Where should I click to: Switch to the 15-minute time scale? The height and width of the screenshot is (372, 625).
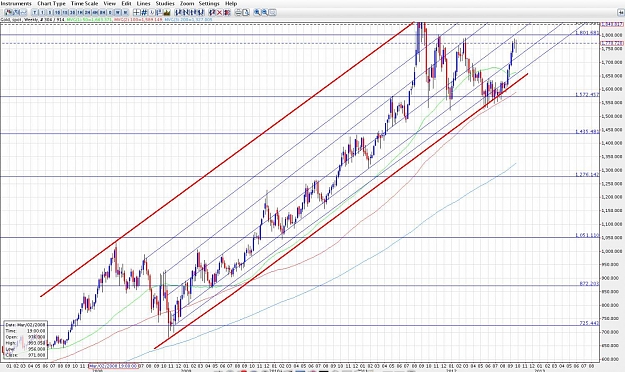(x=65, y=13)
